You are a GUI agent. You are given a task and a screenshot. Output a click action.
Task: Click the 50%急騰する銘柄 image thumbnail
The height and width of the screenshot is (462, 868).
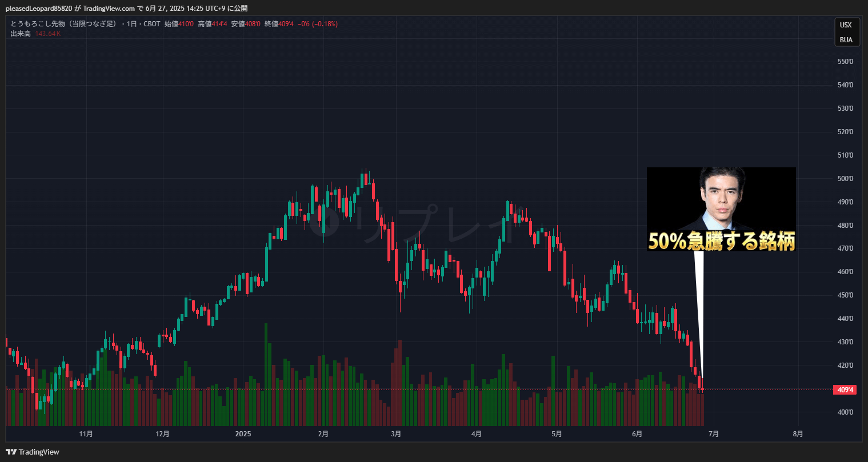pyautogui.click(x=721, y=208)
